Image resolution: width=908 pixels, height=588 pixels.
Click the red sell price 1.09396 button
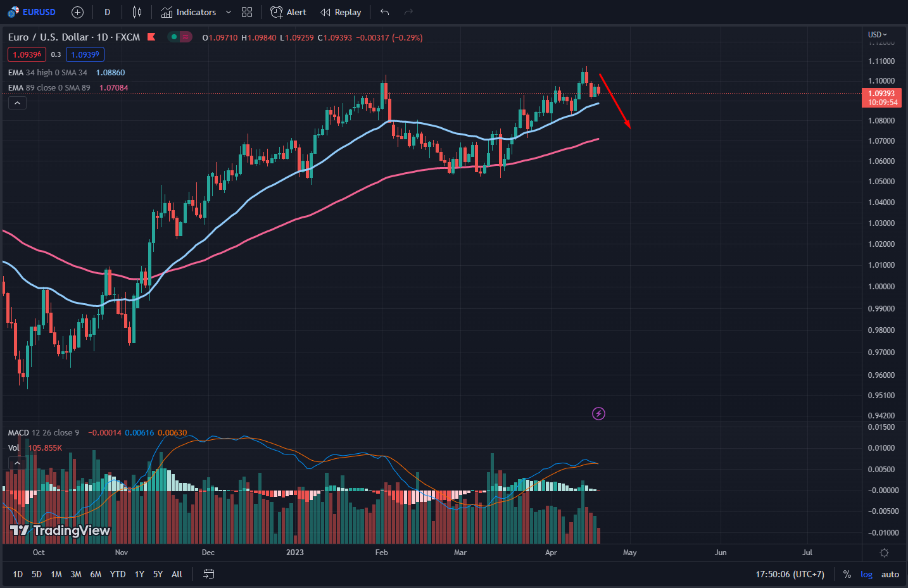(x=27, y=54)
